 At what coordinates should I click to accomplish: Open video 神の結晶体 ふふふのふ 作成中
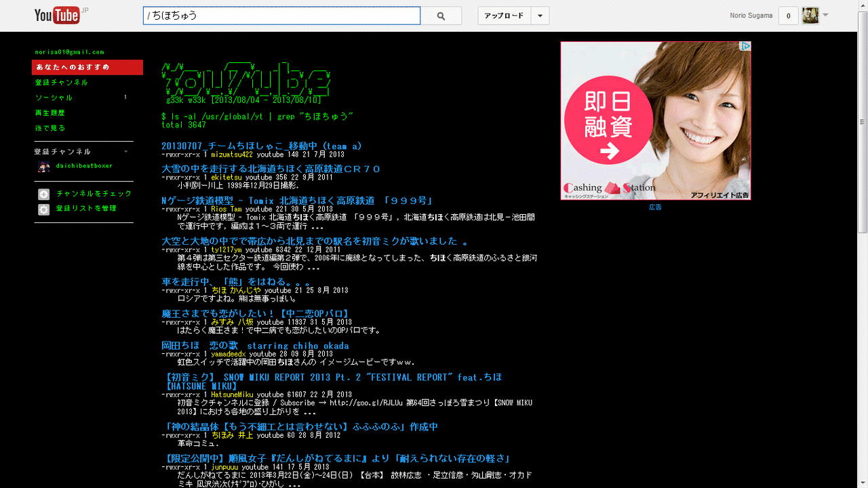coord(300,427)
